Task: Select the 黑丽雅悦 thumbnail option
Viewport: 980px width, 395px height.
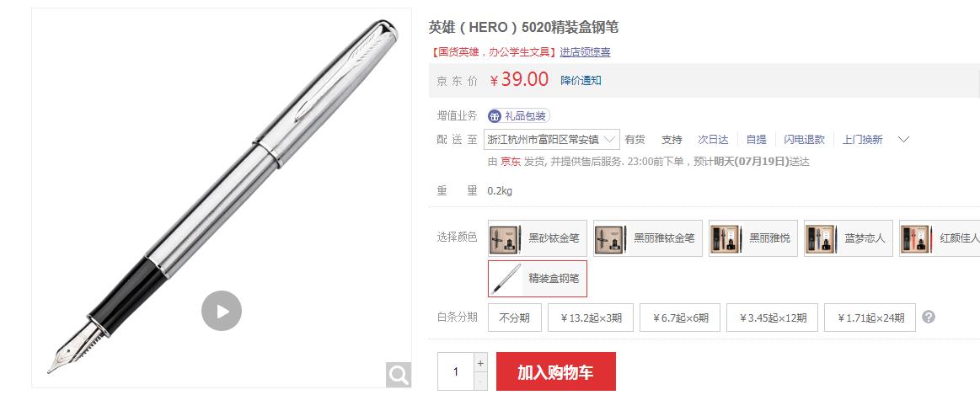Action: [753, 238]
